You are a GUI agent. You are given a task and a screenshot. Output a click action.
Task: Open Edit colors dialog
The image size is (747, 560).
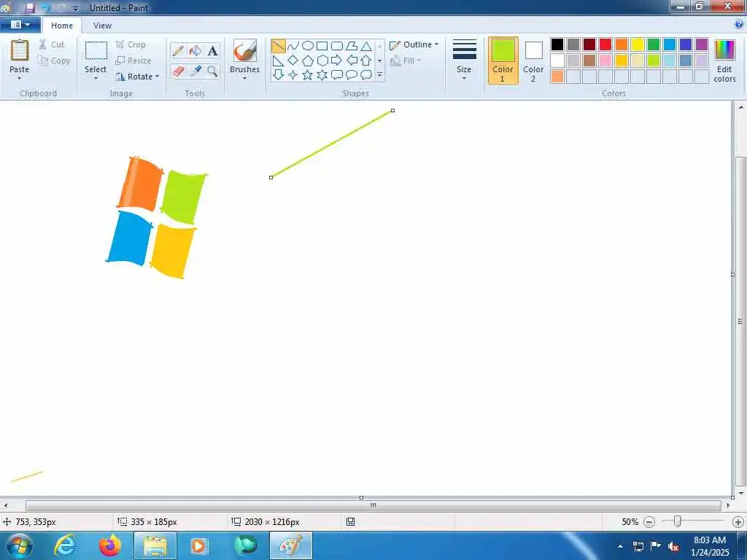click(x=724, y=61)
